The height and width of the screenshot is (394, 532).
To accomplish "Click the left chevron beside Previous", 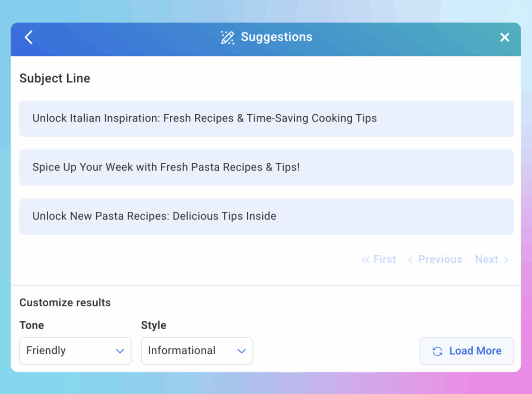I will (x=410, y=260).
